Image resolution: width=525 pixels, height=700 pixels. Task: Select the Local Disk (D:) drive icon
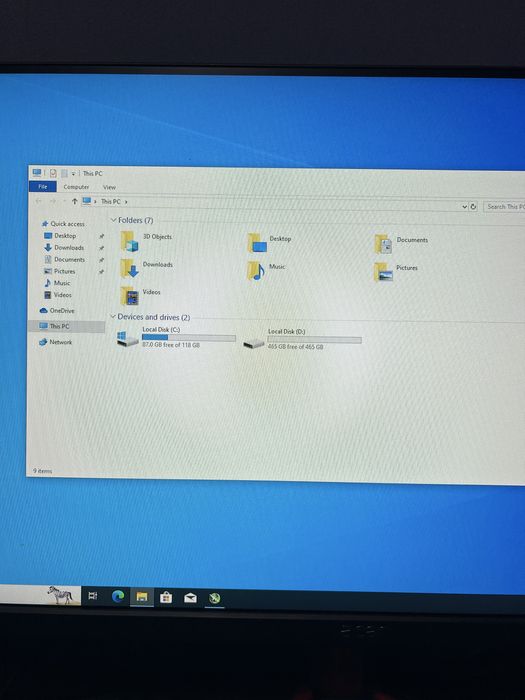(254, 343)
